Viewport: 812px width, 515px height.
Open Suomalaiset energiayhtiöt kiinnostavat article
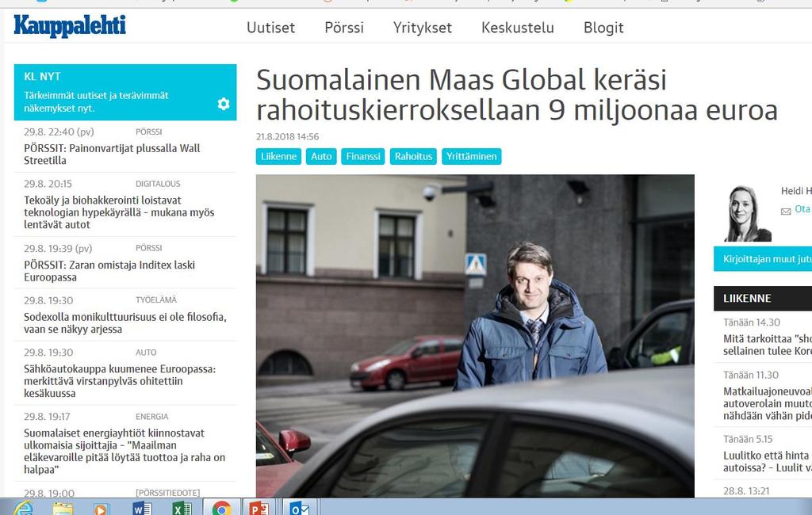point(124,452)
